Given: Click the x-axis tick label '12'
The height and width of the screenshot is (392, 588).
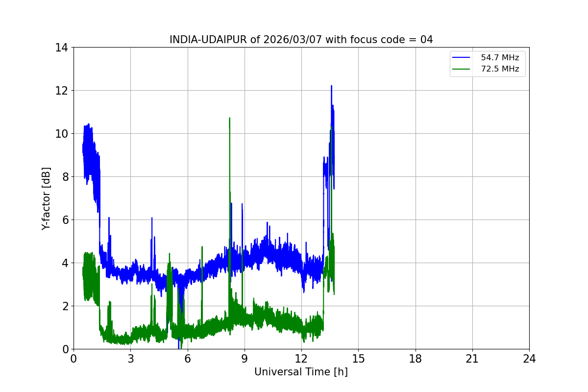Looking at the screenshot, I should [x=301, y=359].
